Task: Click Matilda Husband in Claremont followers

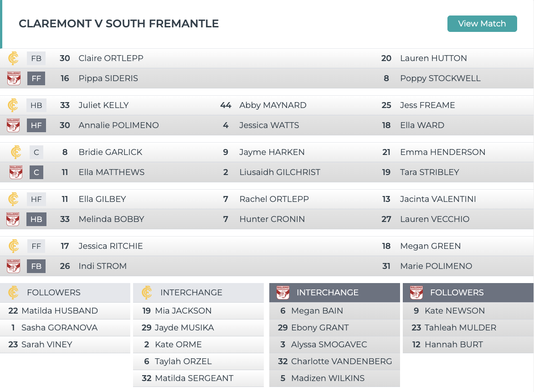Action: 59,311
